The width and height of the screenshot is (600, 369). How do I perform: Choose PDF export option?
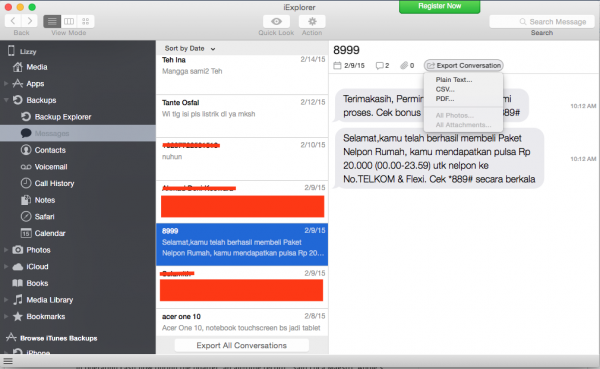click(x=445, y=99)
